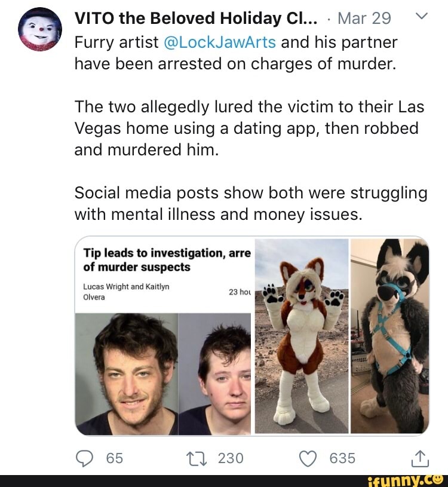Click the 230 retweets count

231,459
